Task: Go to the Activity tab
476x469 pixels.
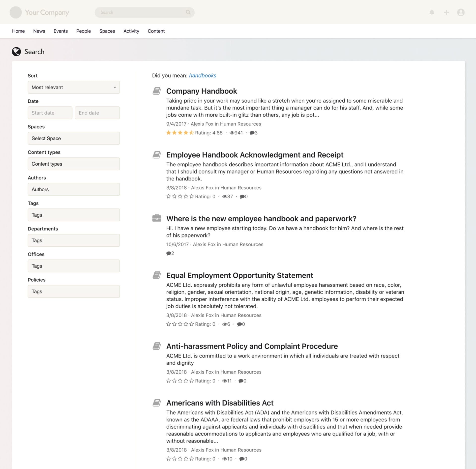Action: tap(131, 31)
